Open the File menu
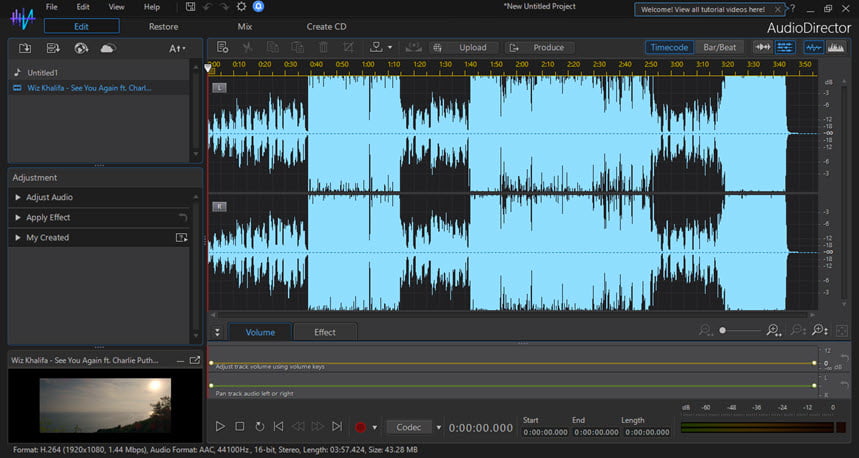This screenshot has height=458, width=859. point(51,7)
